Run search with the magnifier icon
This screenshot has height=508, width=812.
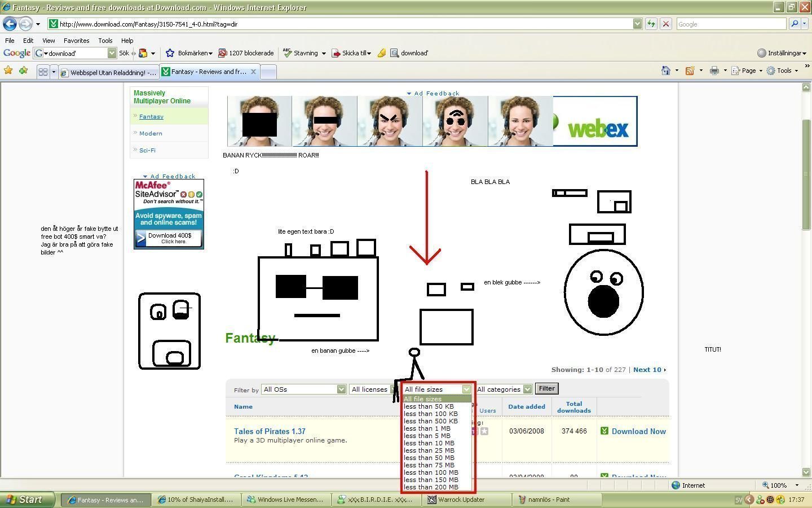(x=795, y=24)
